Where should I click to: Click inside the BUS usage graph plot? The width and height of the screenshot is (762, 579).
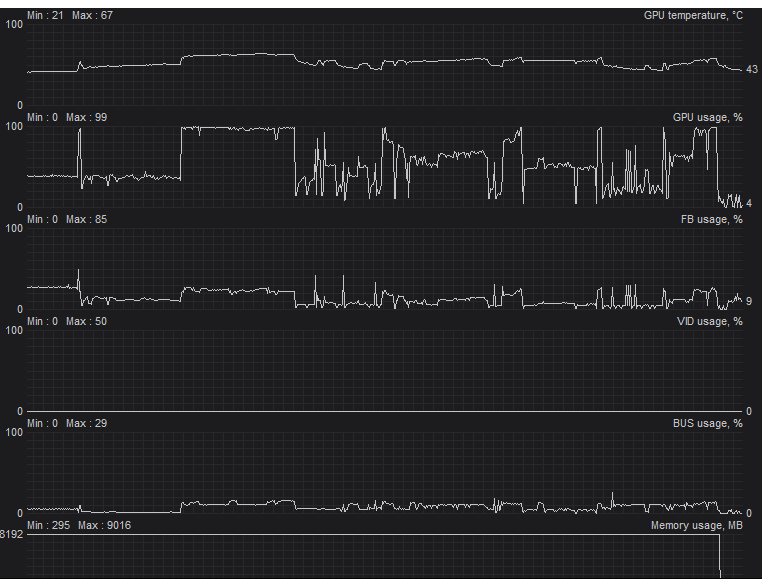click(x=384, y=473)
